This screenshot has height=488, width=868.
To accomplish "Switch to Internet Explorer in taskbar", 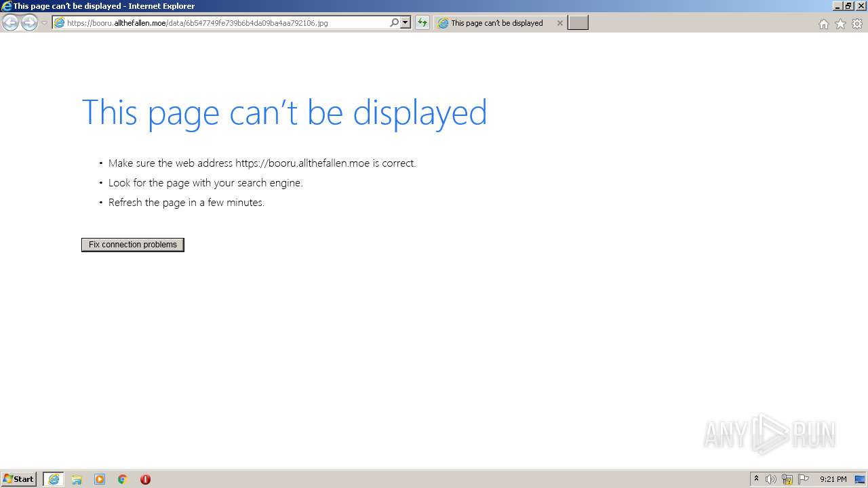I will pyautogui.click(x=54, y=479).
